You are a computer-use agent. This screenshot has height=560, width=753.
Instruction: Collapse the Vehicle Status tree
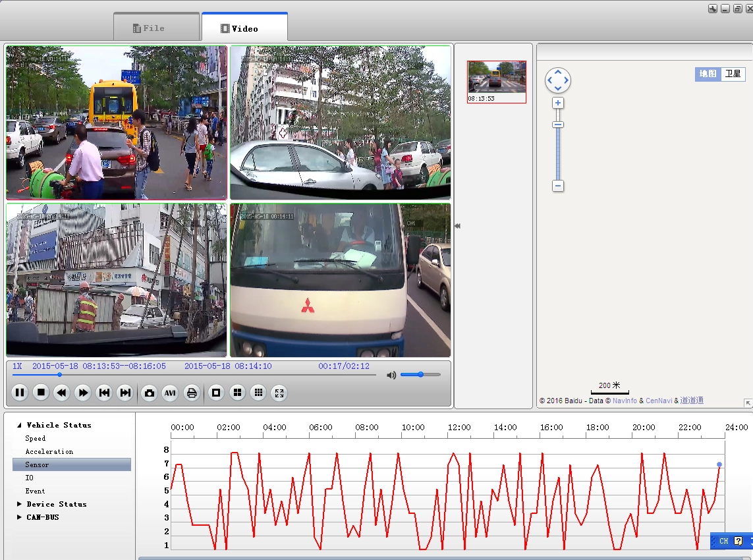tap(19, 425)
